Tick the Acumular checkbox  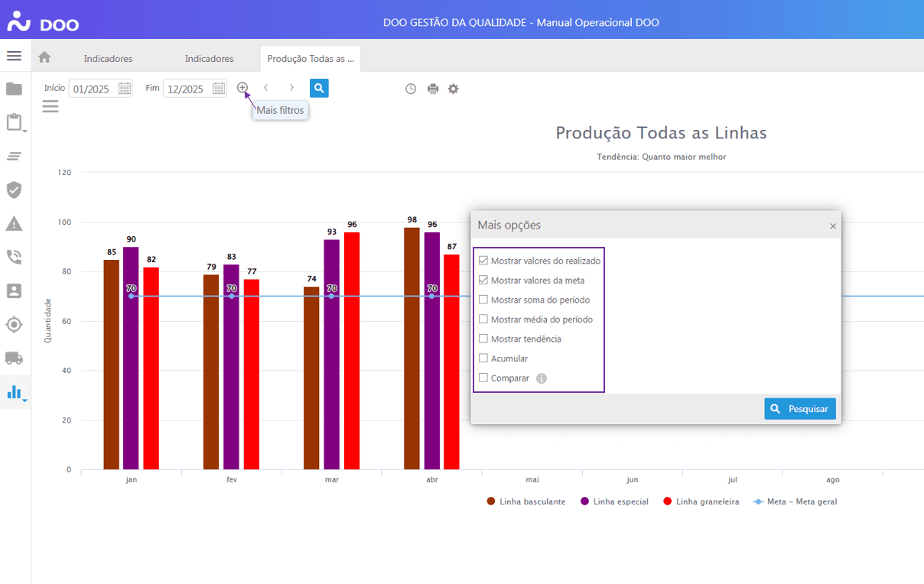pyautogui.click(x=483, y=359)
